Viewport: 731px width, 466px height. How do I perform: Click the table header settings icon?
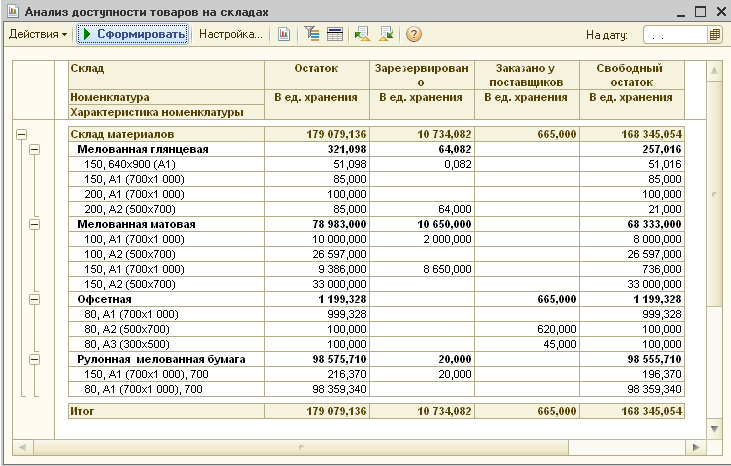(335, 34)
